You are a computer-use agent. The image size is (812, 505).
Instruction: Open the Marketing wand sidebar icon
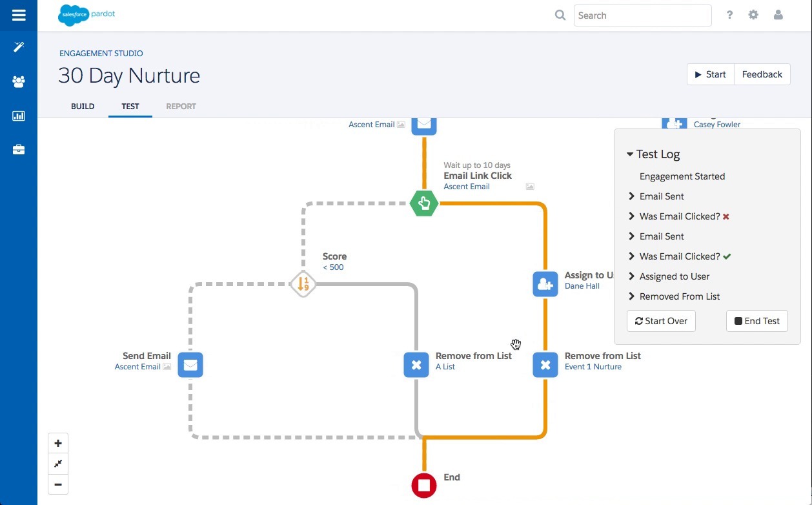19,47
